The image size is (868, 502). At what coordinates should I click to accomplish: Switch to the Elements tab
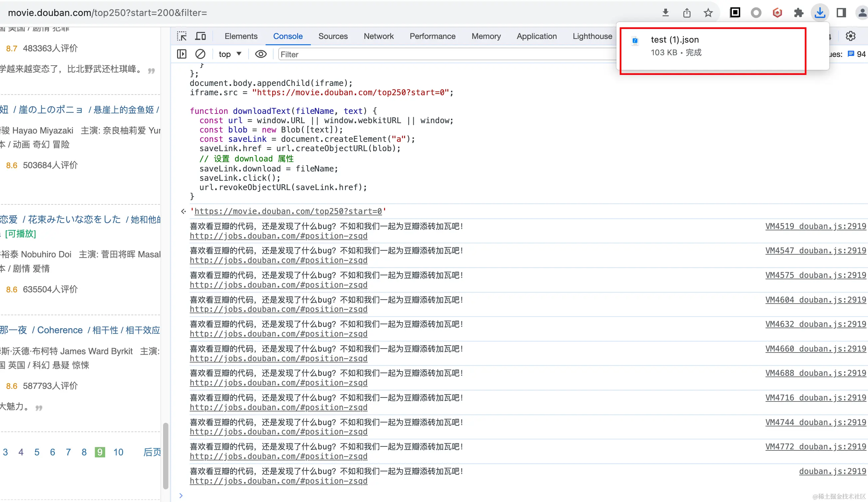click(x=241, y=36)
